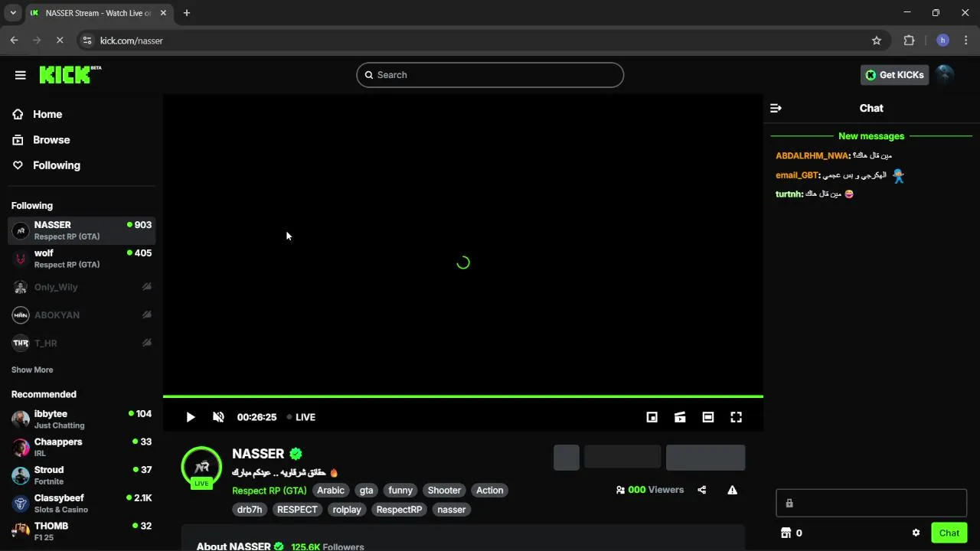
Task: Click turtnh username in chat
Action: tap(789, 194)
